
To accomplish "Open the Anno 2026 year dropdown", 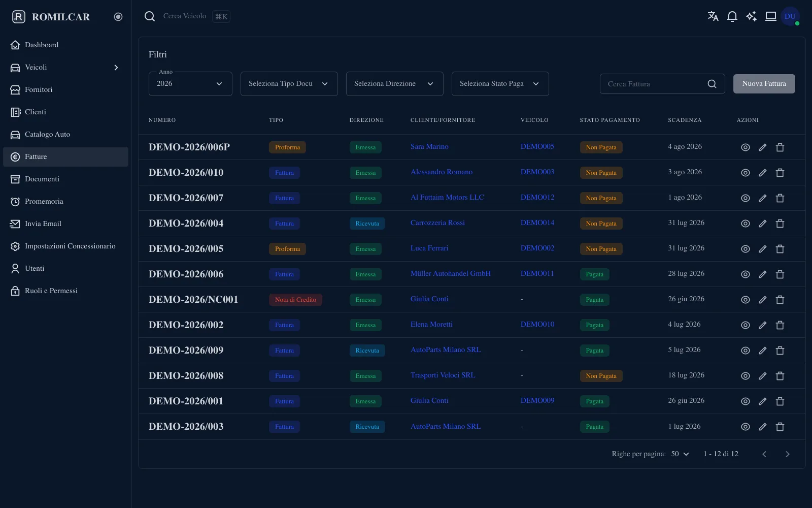I will 190,84.
